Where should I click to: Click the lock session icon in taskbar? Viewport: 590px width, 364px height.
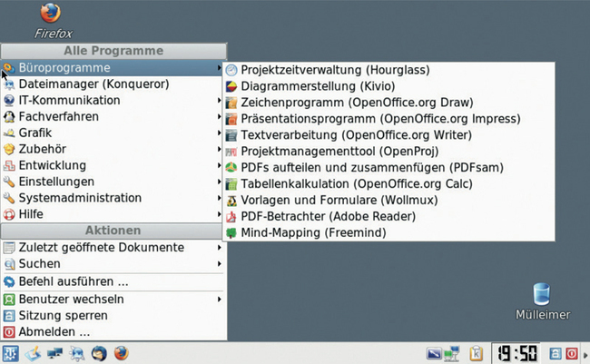(x=556, y=354)
